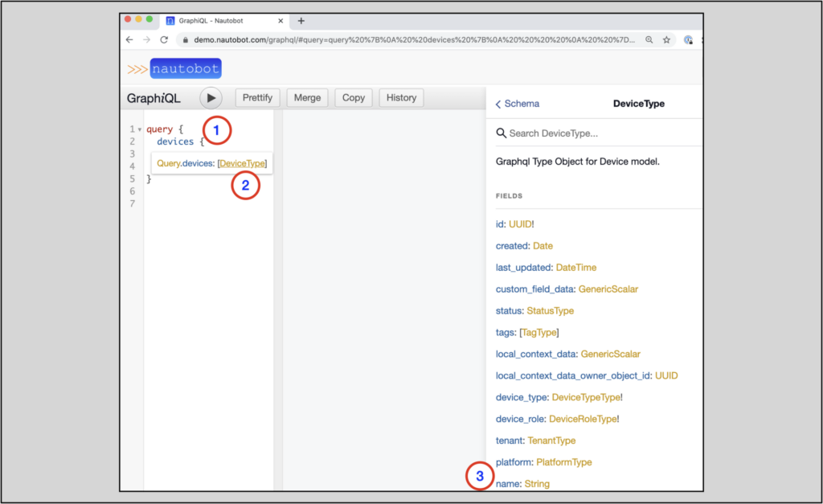
Task: Copy the query with the Copy button
Action: tap(354, 97)
